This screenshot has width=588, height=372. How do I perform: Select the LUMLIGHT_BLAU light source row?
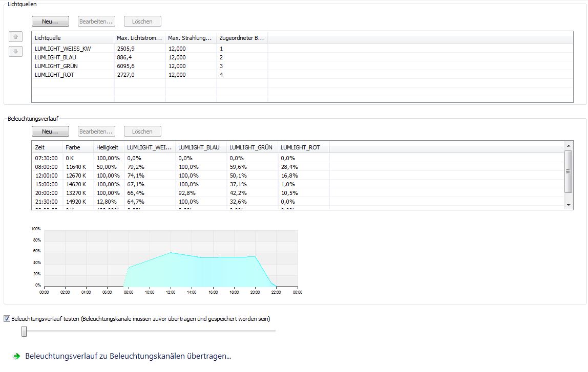pyautogui.click(x=55, y=57)
